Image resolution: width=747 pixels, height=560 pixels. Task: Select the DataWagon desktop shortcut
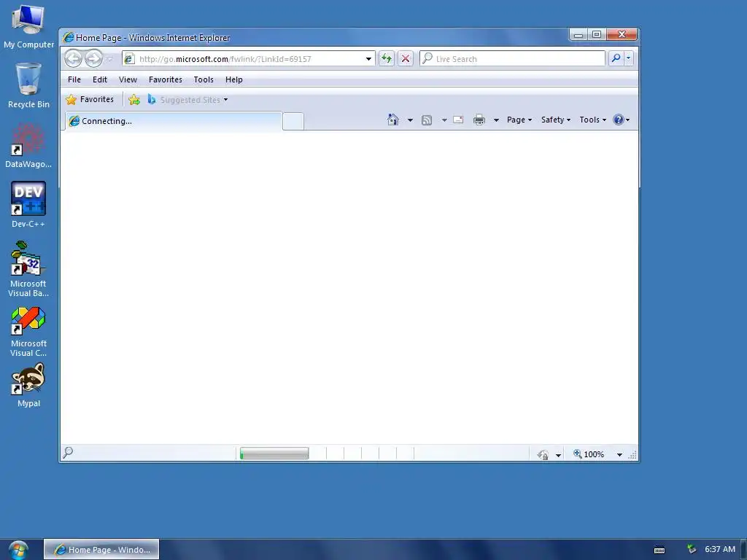pyautogui.click(x=28, y=145)
